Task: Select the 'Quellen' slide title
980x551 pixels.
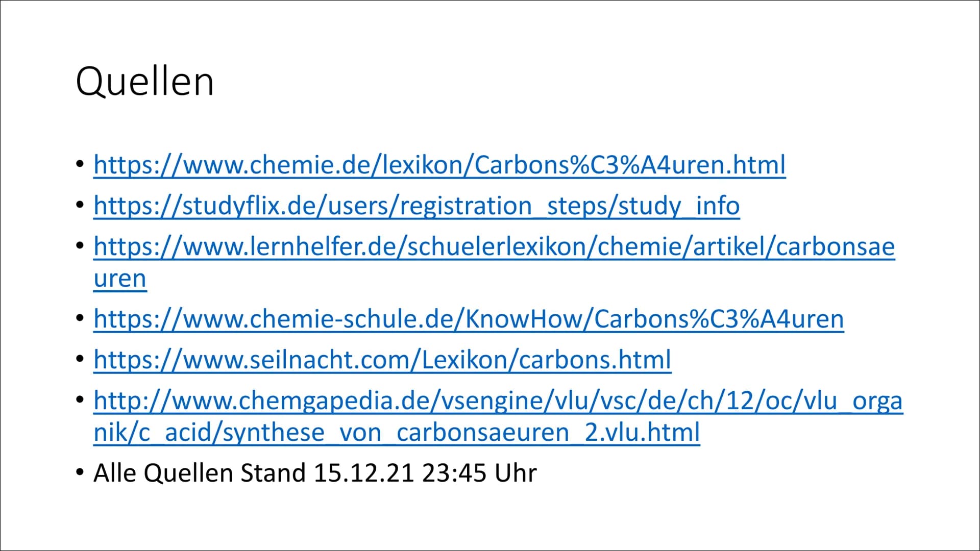Action: 144,82
